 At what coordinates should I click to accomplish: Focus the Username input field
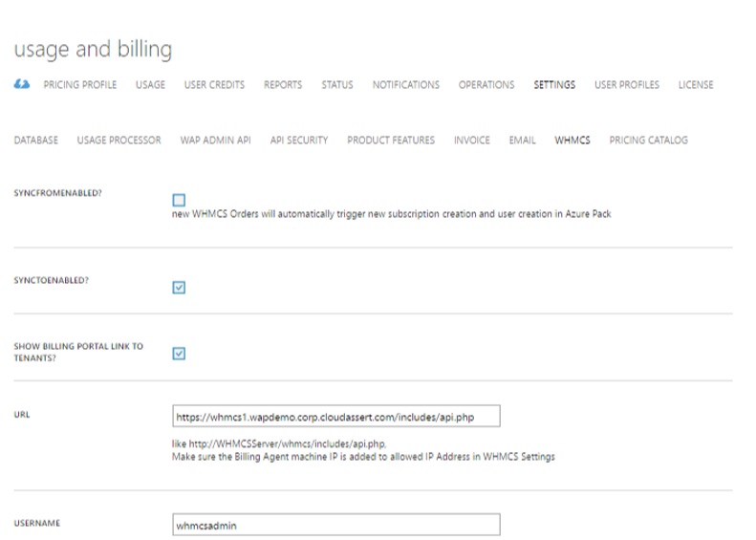336,525
